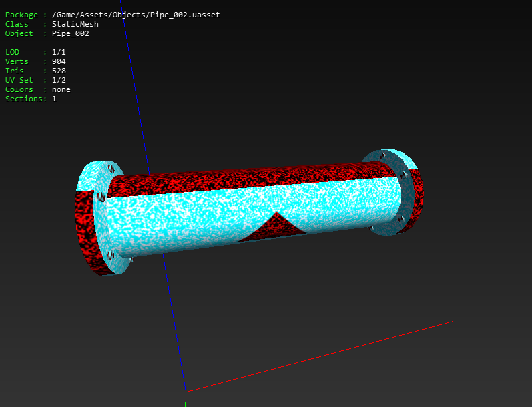The image size is (532, 407).
Task: Click the Package label
Action: [x=21, y=15]
